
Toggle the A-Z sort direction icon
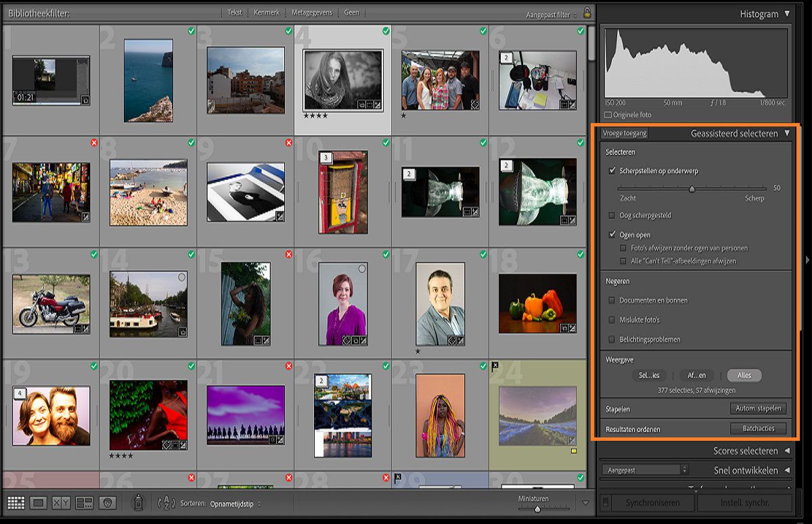[x=166, y=504]
